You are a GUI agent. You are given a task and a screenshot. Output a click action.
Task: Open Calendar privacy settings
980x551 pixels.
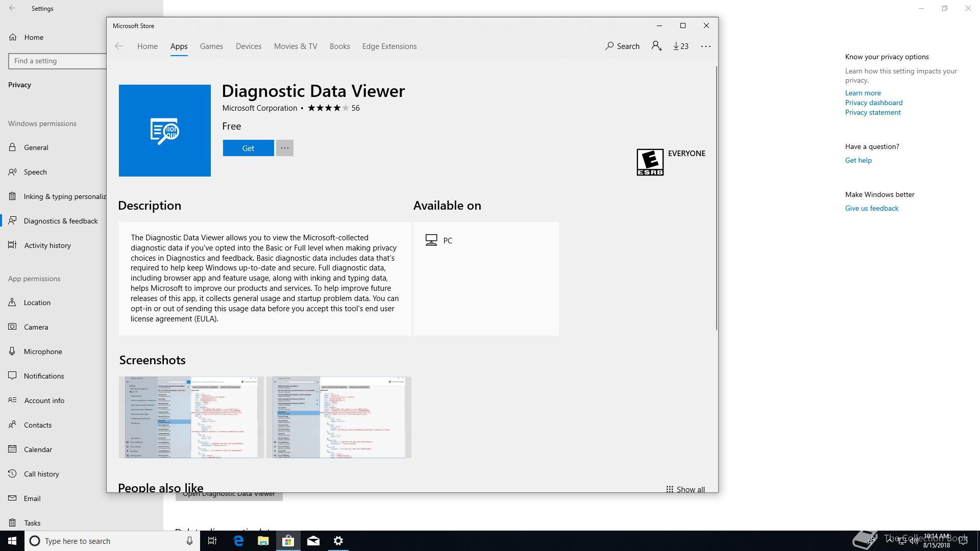click(53, 449)
